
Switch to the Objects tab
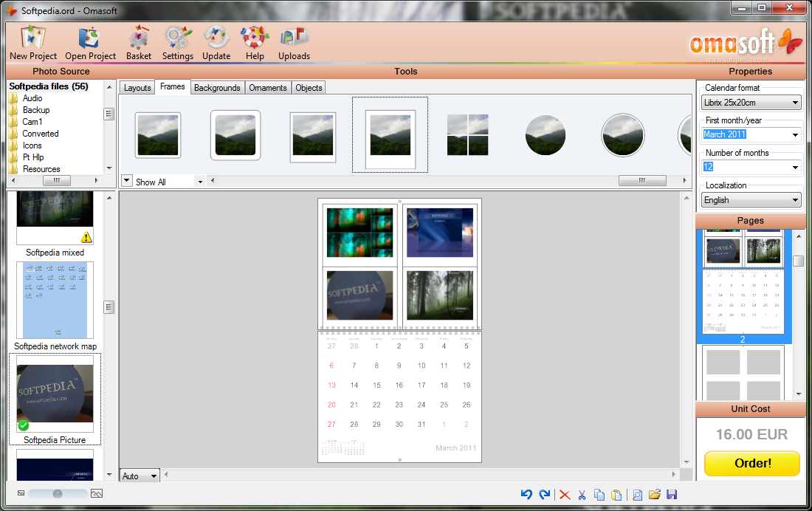pos(309,88)
